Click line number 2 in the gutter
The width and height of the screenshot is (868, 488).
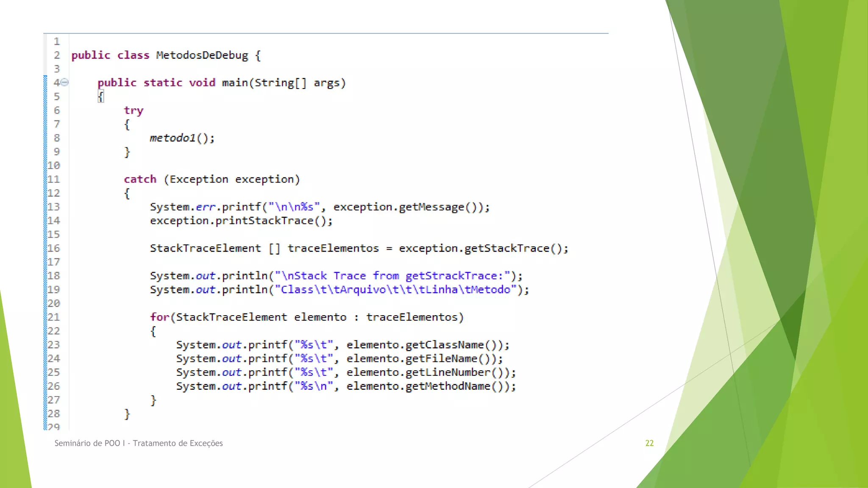(57, 55)
